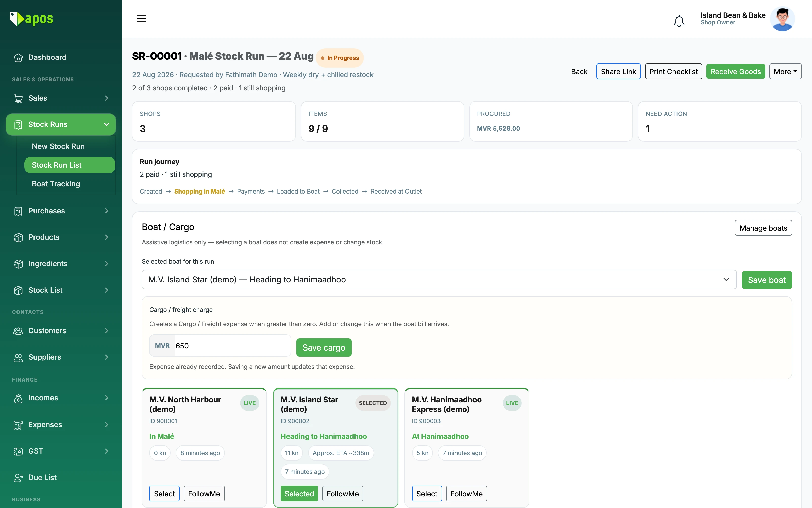Select the M.V. North Harbour boat
812x508 pixels.
pyautogui.click(x=164, y=494)
